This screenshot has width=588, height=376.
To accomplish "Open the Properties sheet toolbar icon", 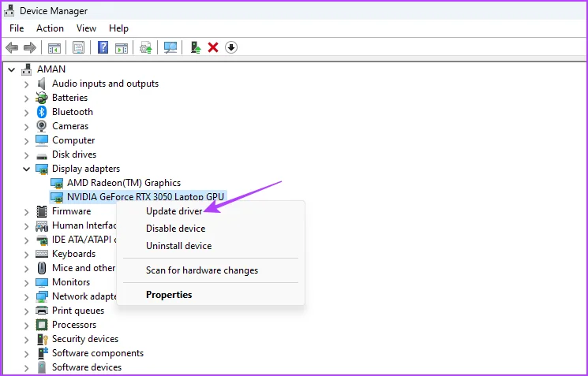I will pos(78,47).
